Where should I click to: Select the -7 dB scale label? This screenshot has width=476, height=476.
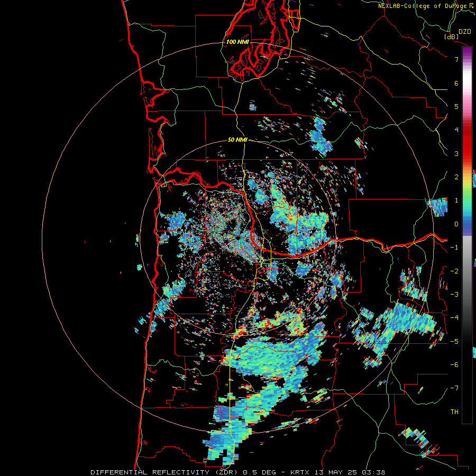pos(454,388)
